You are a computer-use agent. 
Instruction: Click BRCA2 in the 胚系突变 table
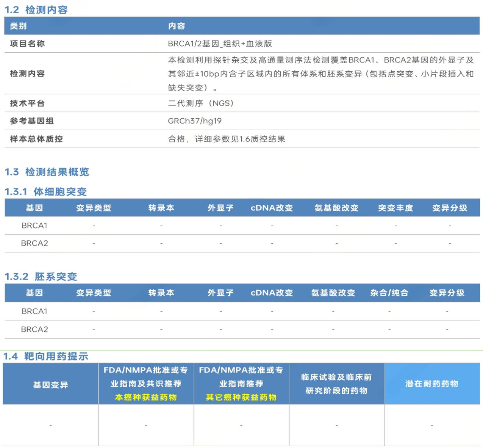coord(34,329)
